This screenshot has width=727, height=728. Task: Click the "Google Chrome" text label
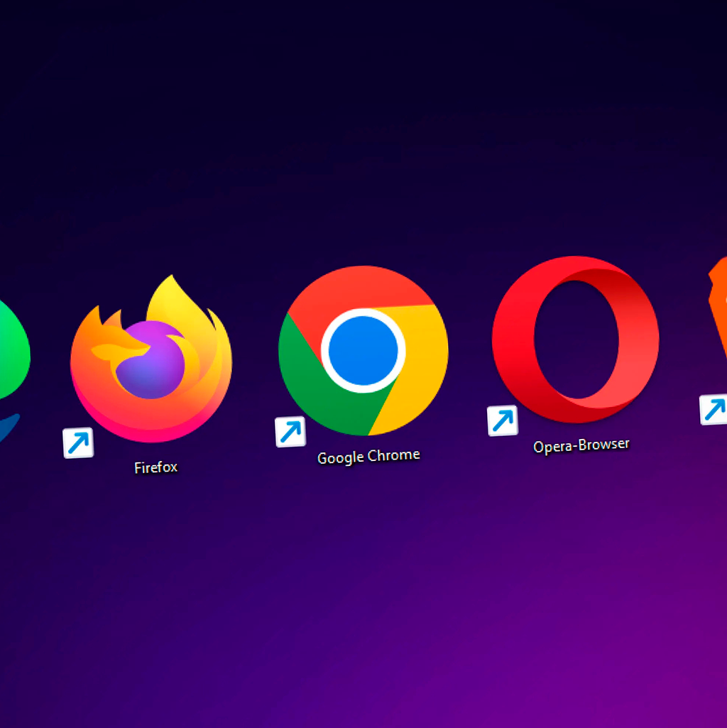coord(368,457)
